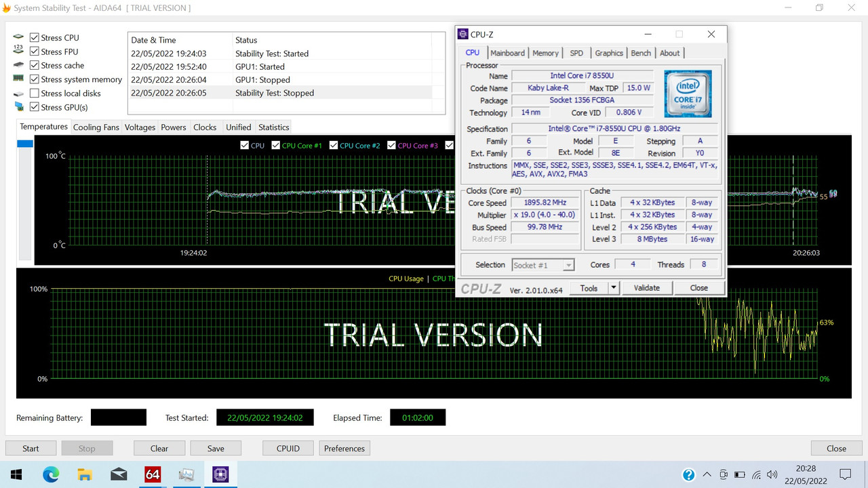Image resolution: width=868 pixels, height=488 pixels.
Task: Click the Start button in AIDA64
Action: [31, 448]
